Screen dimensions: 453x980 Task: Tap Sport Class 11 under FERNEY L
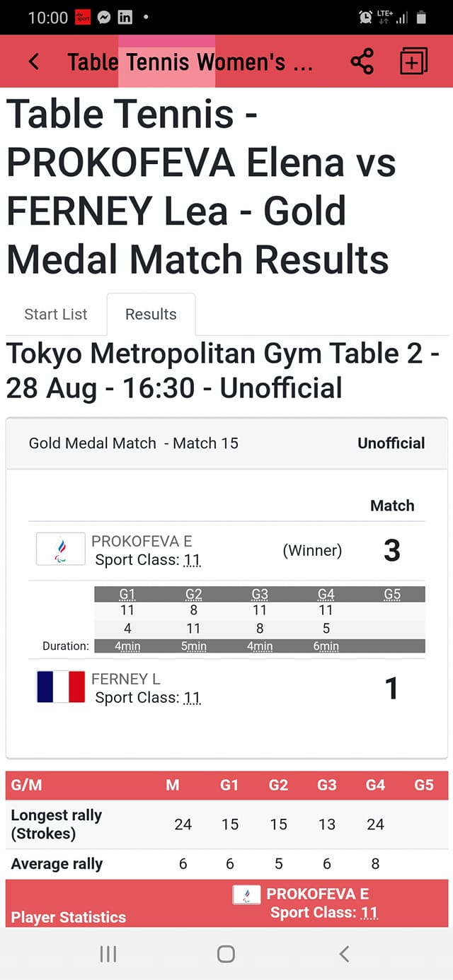148,698
